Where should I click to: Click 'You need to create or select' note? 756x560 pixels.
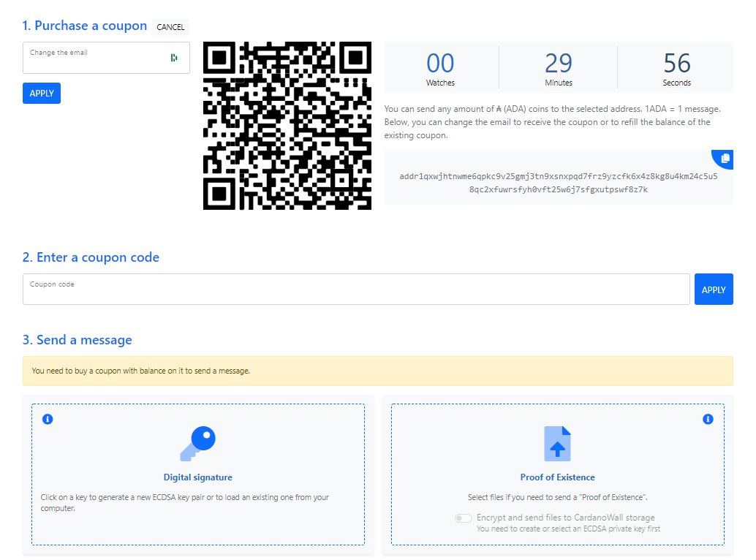[x=568, y=529]
